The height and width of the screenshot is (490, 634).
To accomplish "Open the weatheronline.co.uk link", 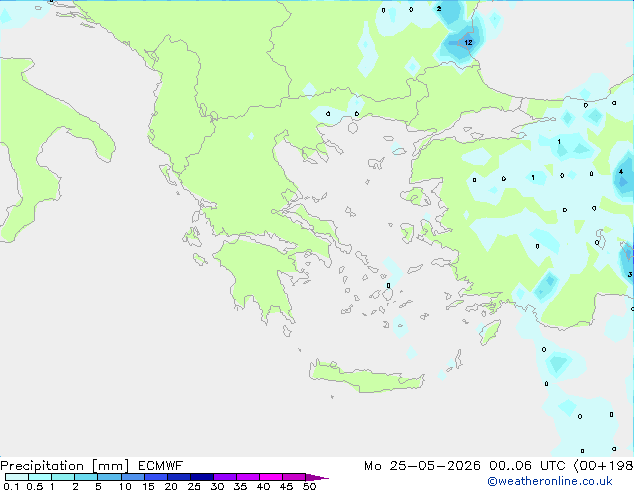I will (x=550, y=481).
